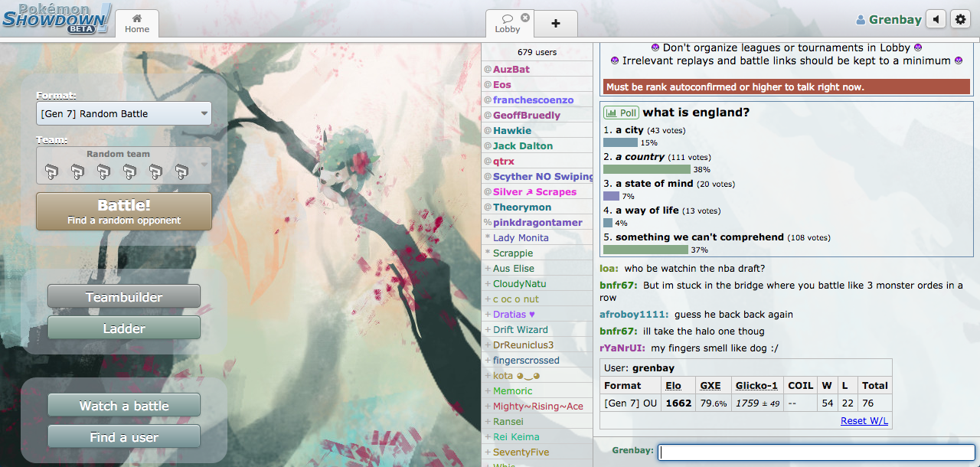
Task: Click the Poll badge icon
Action: point(621,113)
